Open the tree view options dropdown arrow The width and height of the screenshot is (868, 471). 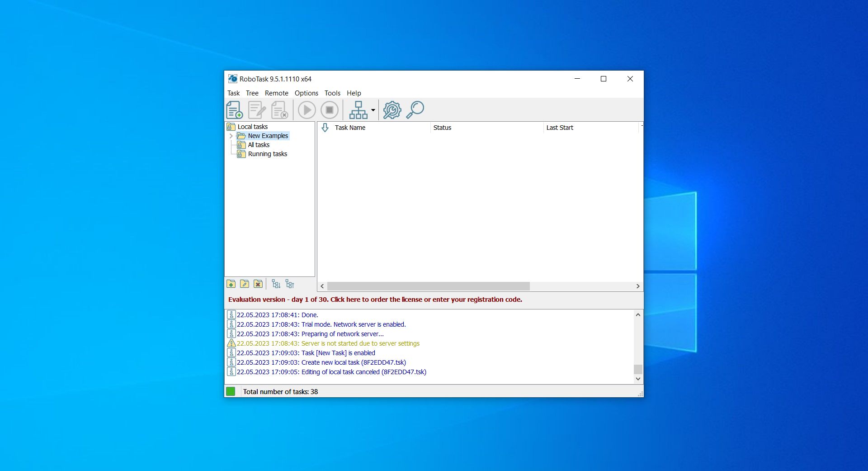pyautogui.click(x=372, y=110)
